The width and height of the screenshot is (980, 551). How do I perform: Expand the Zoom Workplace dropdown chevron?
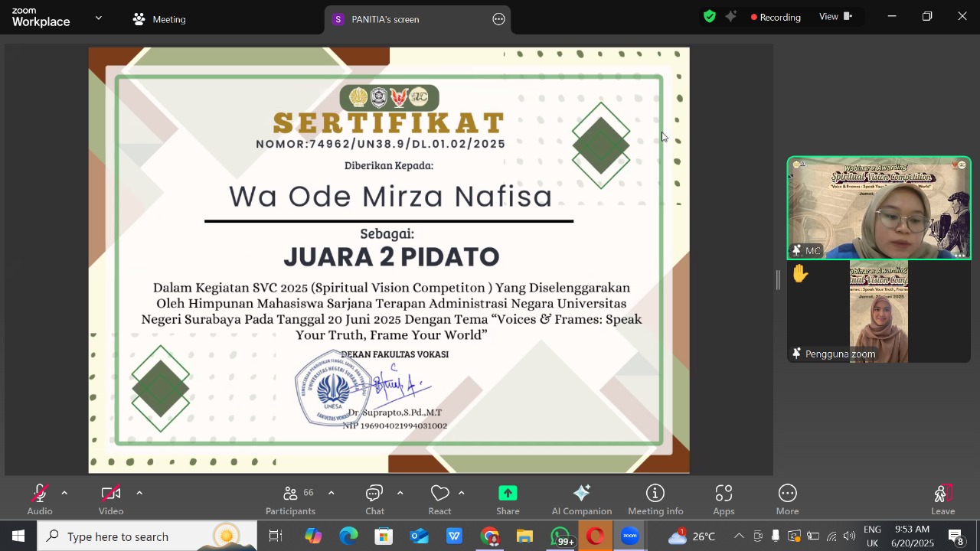coord(98,18)
